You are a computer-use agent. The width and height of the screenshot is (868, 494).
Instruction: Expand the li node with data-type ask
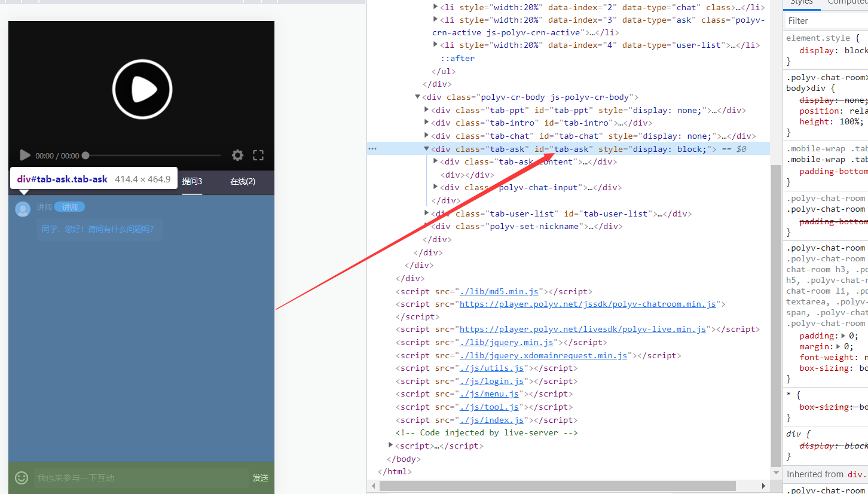click(x=436, y=20)
